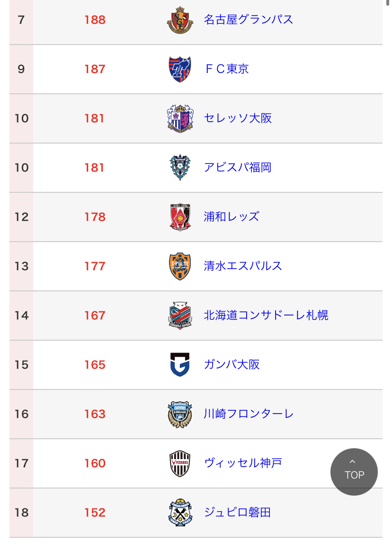The image size is (392, 552).
Task: Click the Jubilo Iwata club emblem
Action: pos(180,513)
